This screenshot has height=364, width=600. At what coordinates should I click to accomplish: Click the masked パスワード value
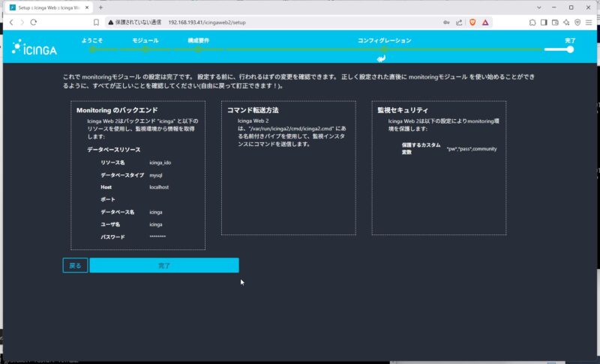click(157, 237)
